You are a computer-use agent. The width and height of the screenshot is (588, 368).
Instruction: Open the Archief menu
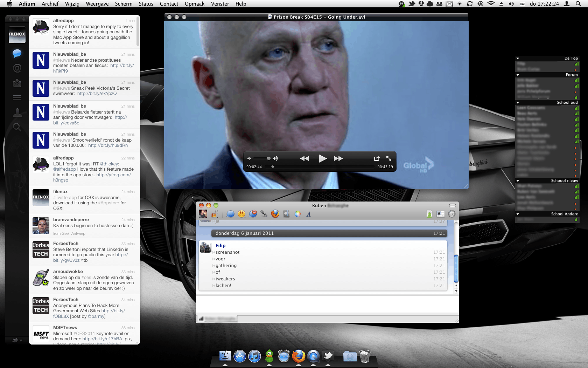click(50, 4)
